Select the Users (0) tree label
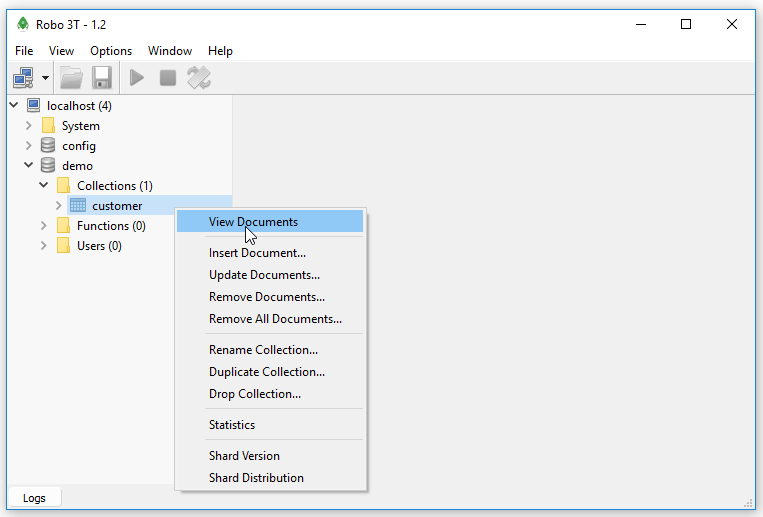The width and height of the screenshot is (763, 517). coord(99,245)
